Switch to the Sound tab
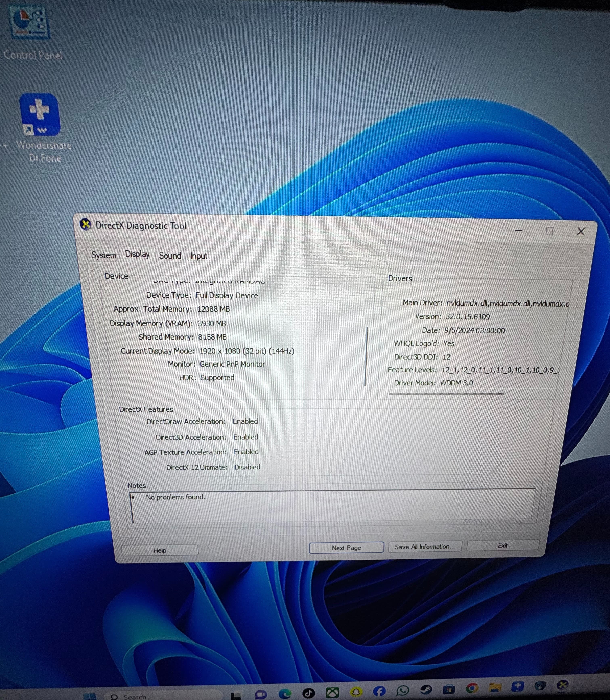The height and width of the screenshot is (700, 610). tap(170, 255)
